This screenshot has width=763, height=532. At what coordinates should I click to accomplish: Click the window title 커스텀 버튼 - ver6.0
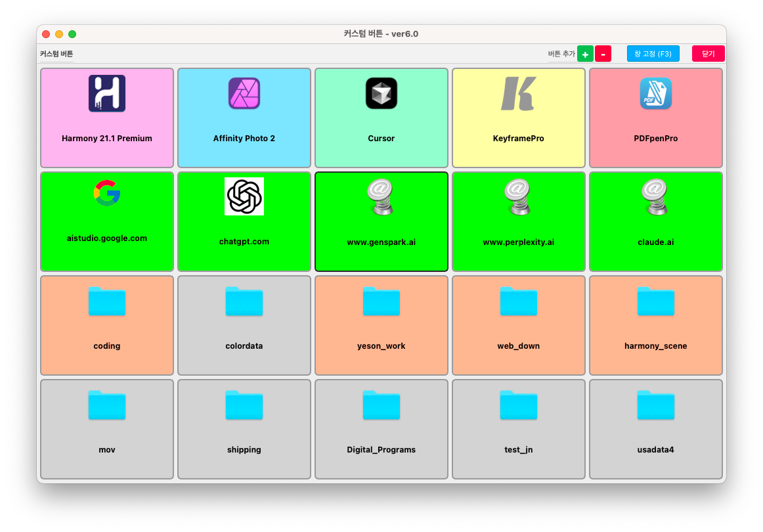point(381,33)
